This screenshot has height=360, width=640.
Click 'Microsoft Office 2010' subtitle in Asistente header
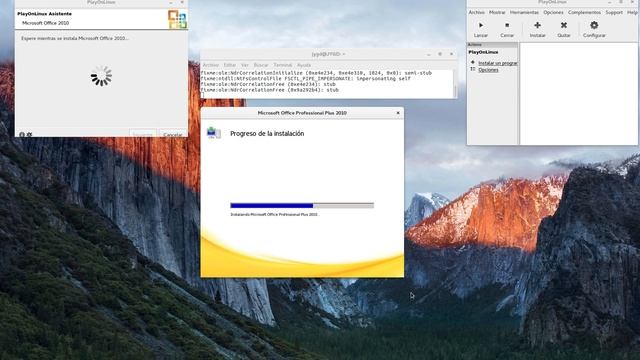click(45, 23)
